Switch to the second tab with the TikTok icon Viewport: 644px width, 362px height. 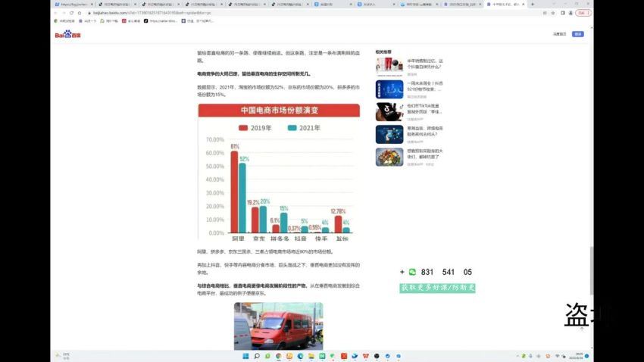point(116,4)
